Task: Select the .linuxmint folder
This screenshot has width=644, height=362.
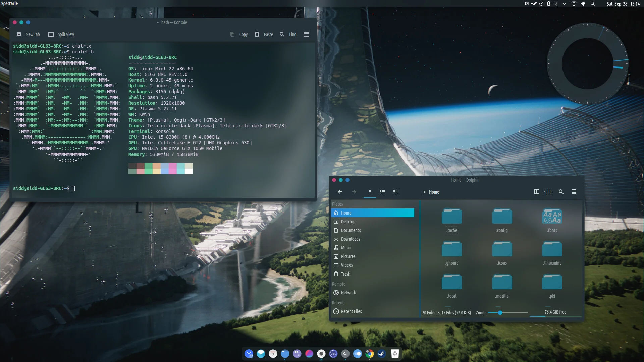Action: pyautogui.click(x=552, y=253)
